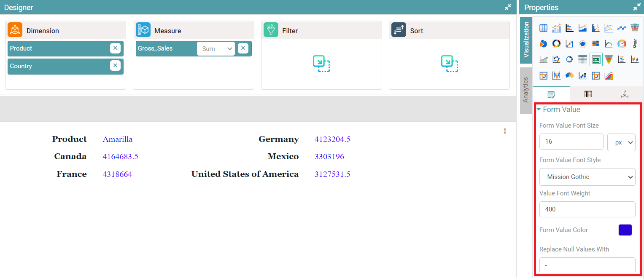Screen dimensions: 644x278
Task: Pick the gauge chart visualization
Action: tap(622, 44)
